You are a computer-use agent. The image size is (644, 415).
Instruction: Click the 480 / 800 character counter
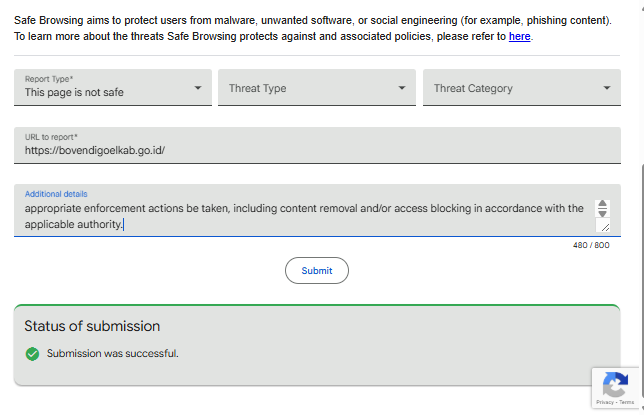[x=591, y=246]
